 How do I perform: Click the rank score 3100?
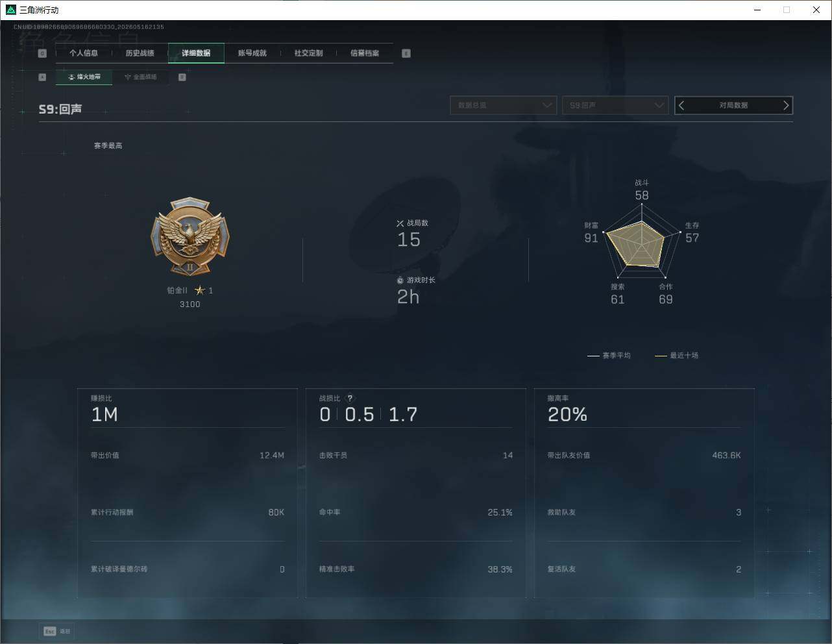(x=190, y=304)
